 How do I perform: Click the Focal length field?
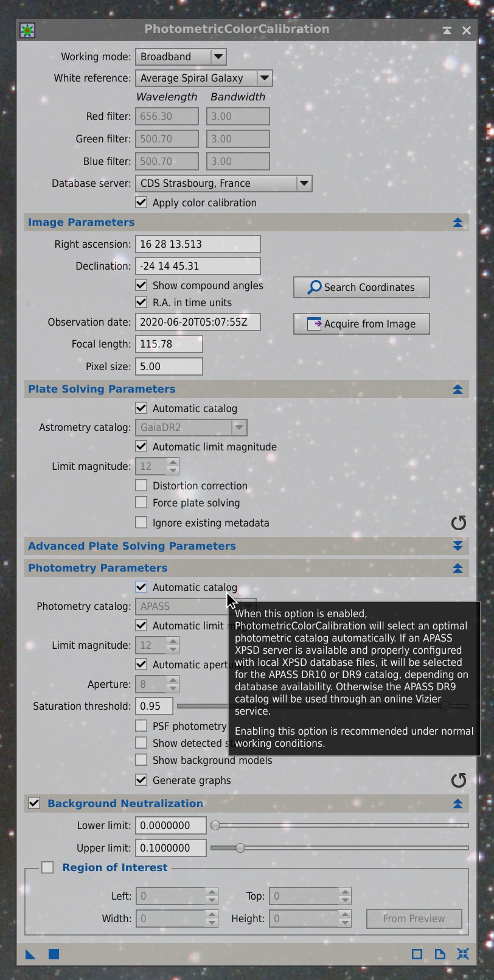(169, 344)
